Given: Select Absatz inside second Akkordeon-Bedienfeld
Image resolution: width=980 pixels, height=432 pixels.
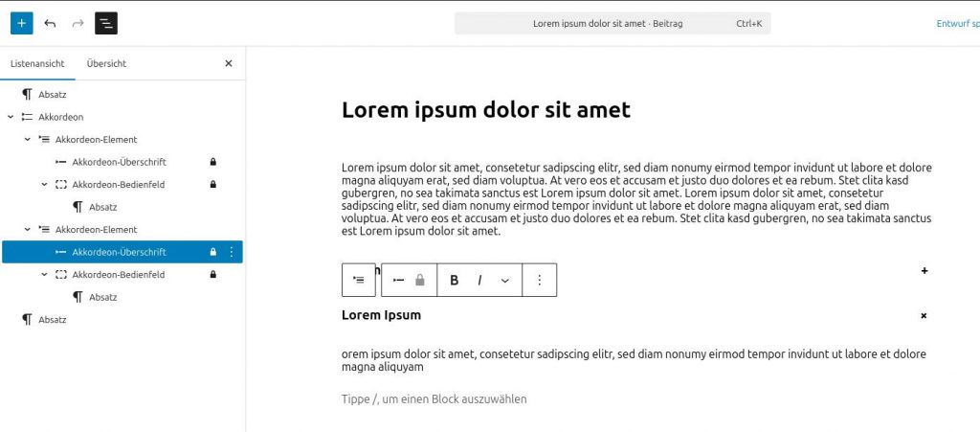Looking at the screenshot, I should click(122, 297).
